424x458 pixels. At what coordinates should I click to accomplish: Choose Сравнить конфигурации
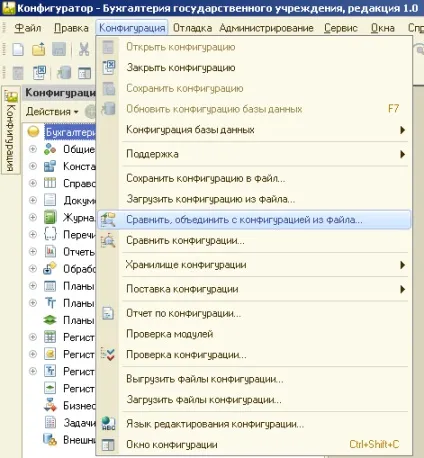point(254,240)
